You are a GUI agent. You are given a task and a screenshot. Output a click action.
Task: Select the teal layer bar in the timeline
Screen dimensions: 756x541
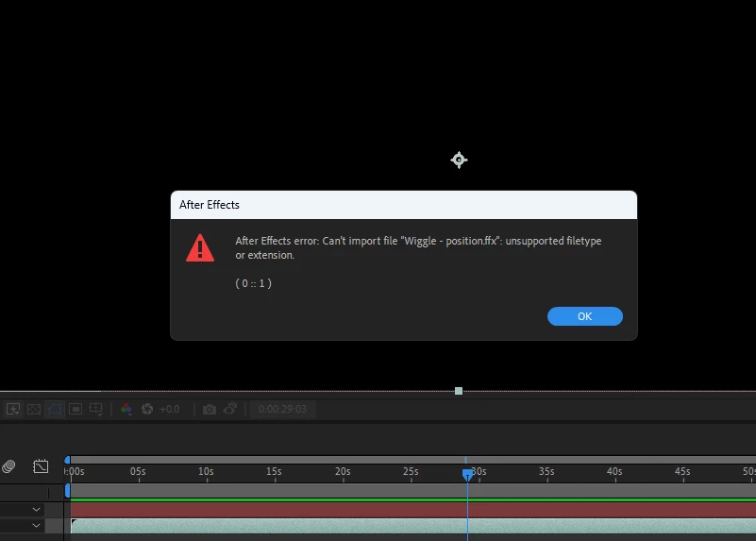point(413,526)
